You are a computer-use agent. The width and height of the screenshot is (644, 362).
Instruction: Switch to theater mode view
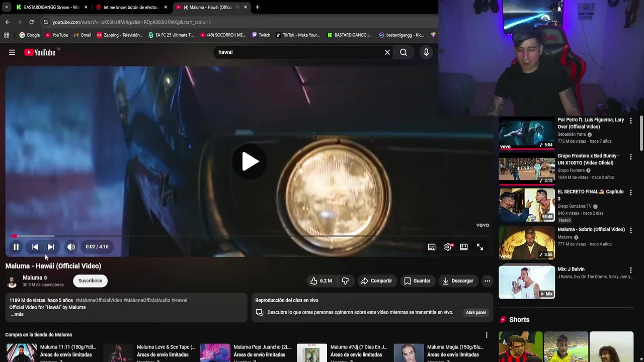coord(464,247)
